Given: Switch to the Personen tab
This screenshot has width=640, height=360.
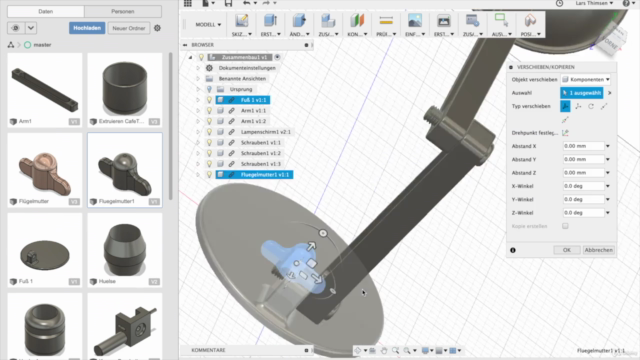Looking at the screenshot, I should [x=123, y=11].
